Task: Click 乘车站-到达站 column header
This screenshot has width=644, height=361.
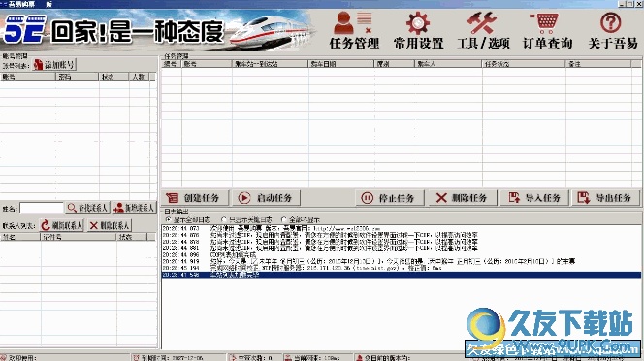Action: (x=270, y=64)
